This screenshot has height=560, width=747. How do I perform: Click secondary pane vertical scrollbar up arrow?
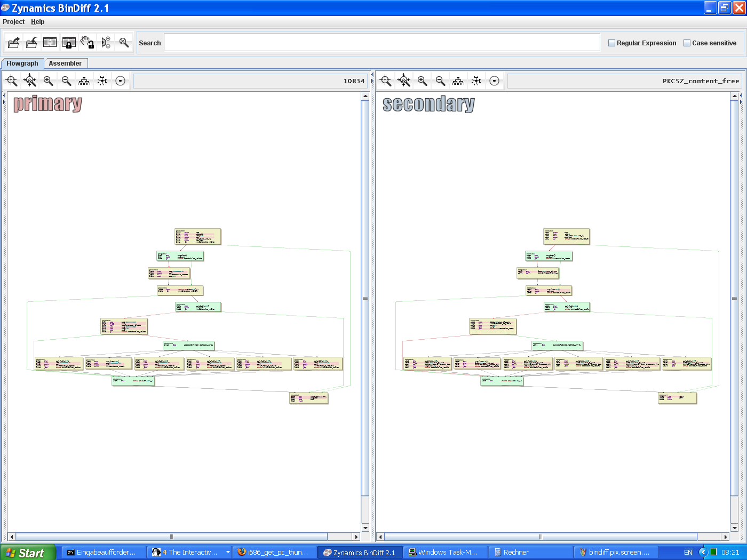(734, 97)
